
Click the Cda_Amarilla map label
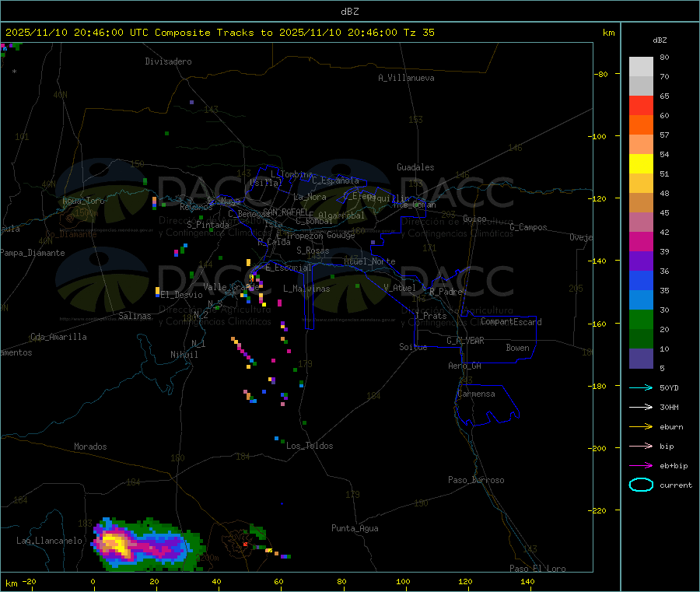[x=58, y=337]
